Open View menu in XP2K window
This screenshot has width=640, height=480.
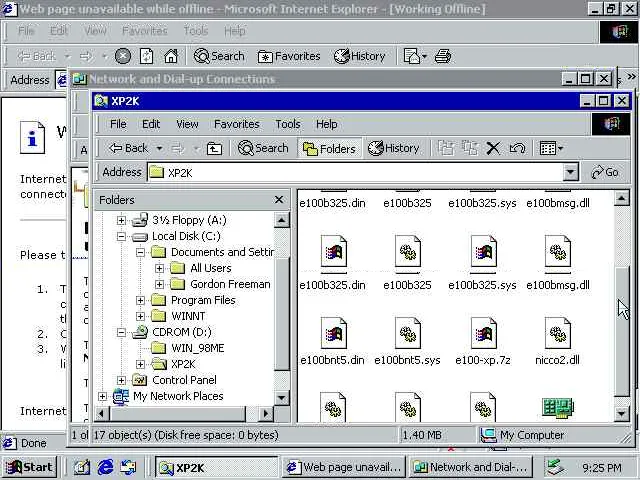point(187,124)
